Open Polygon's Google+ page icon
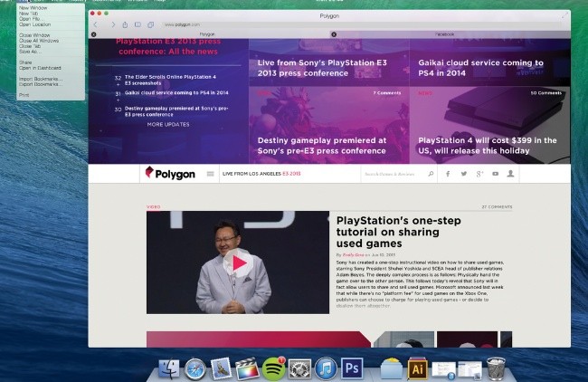 [x=479, y=174]
